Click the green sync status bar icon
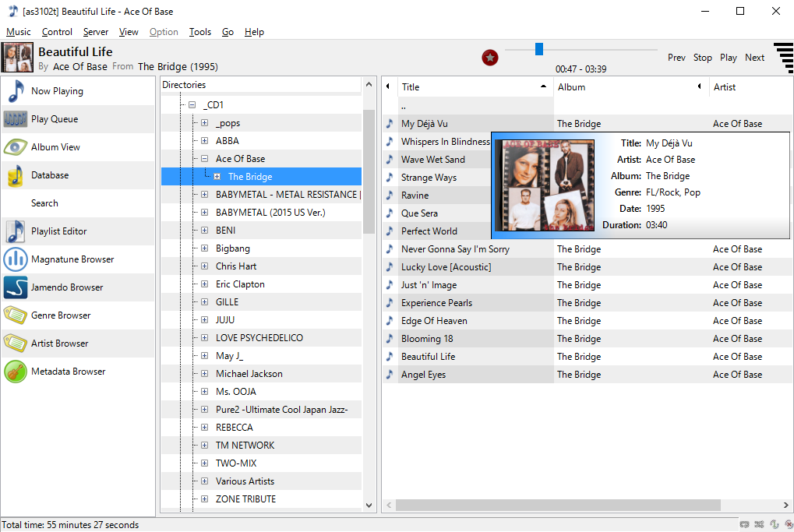 pyautogui.click(x=775, y=524)
